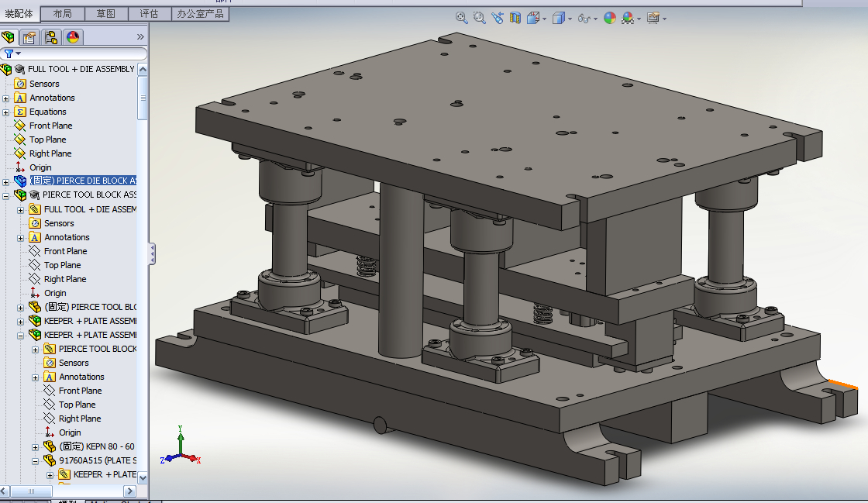Open the Edit Appearance color ball
Screen dimensions: 868x503
click(x=609, y=18)
